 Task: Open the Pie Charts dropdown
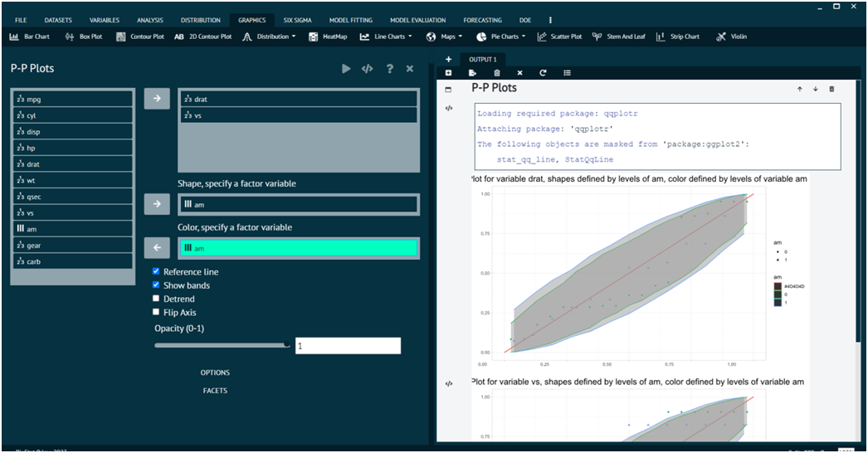pos(501,37)
